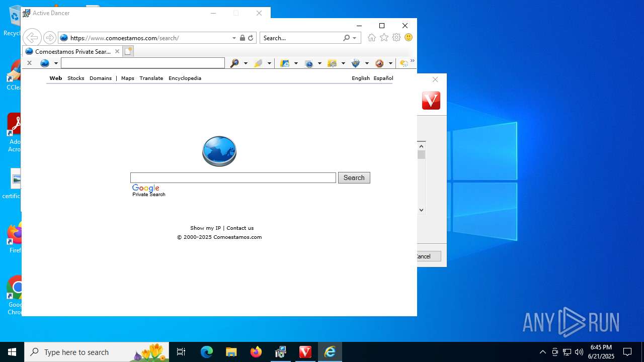Refresh the page with the reload icon
Image resolution: width=644 pixels, height=362 pixels.
tap(251, 38)
